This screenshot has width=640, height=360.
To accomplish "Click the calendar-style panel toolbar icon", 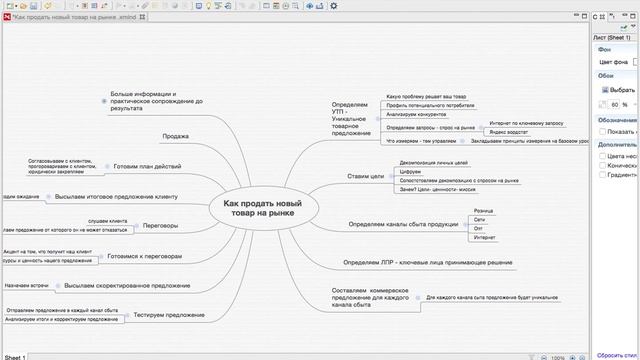I will (276, 6).
